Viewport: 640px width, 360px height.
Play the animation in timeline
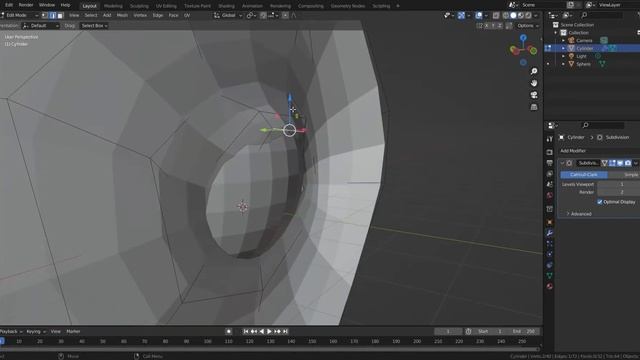269,331
